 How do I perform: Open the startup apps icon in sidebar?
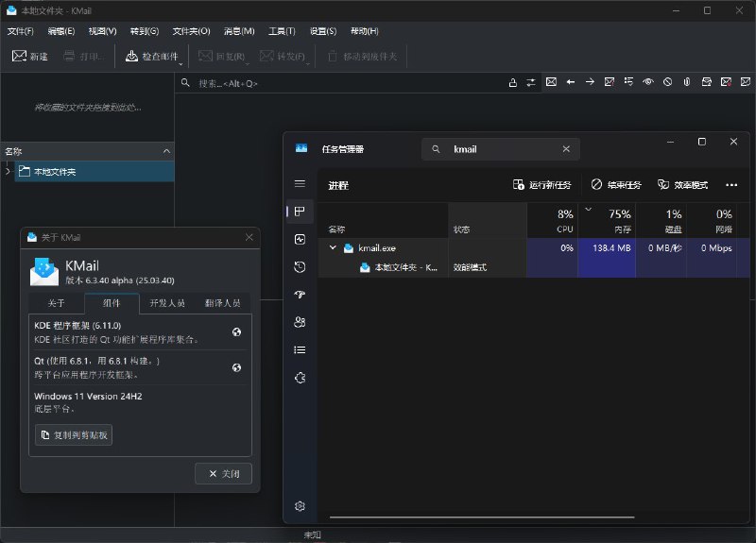(300, 295)
